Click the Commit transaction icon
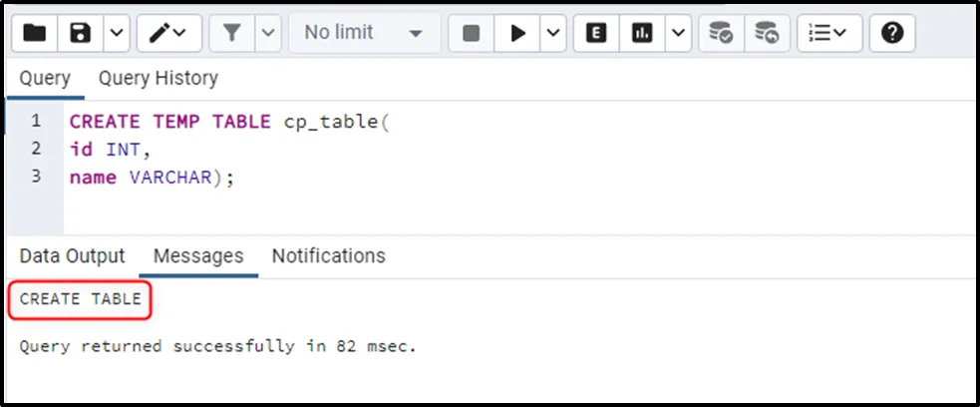Image resolution: width=980 pixels, height=407 pixels. point(721,33)
